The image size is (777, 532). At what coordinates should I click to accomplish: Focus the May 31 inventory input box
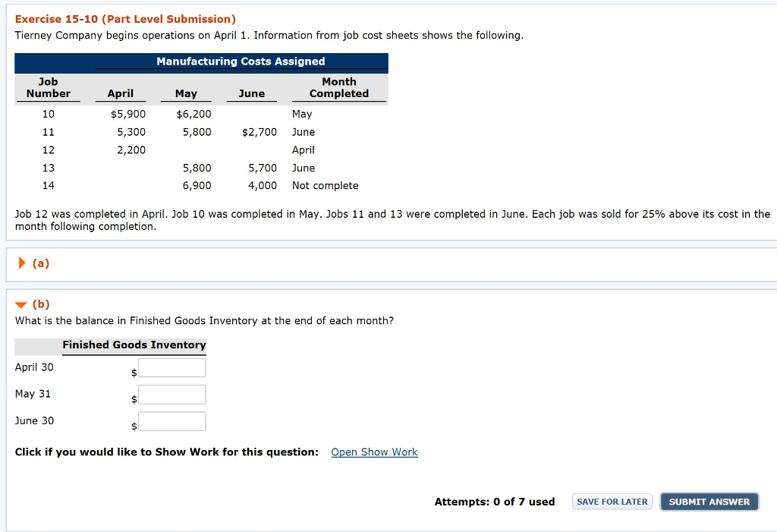(x=172, y=395)
